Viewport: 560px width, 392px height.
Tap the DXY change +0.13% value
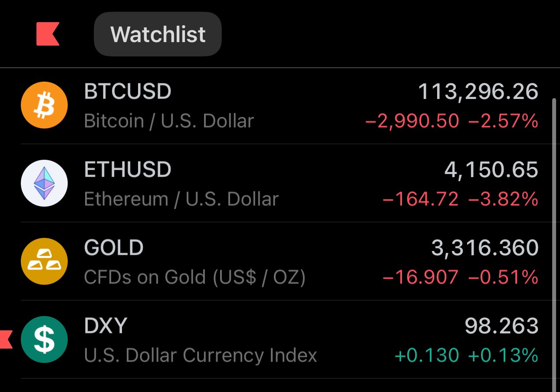click(x=504, y=356)
